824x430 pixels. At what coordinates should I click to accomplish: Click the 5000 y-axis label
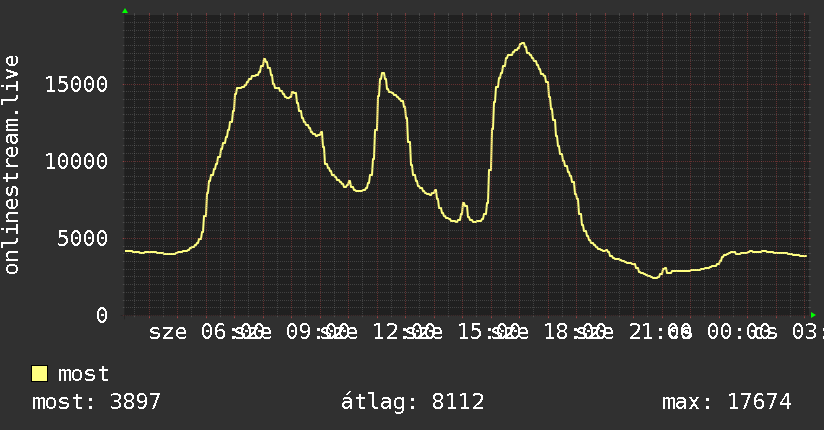tap(83, 239)
